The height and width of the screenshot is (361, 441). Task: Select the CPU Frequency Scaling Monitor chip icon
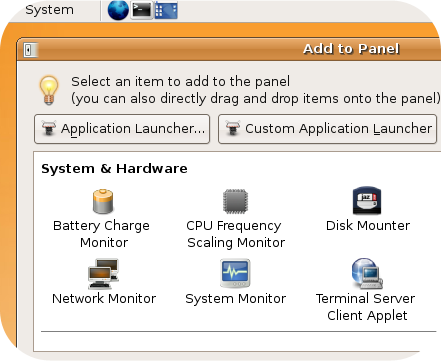click(235, 201)
